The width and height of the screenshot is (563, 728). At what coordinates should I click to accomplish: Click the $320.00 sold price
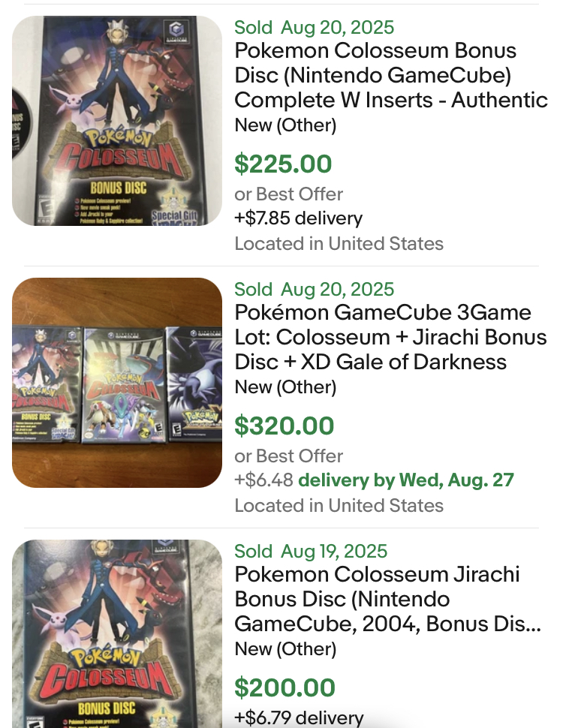point(285,426)
